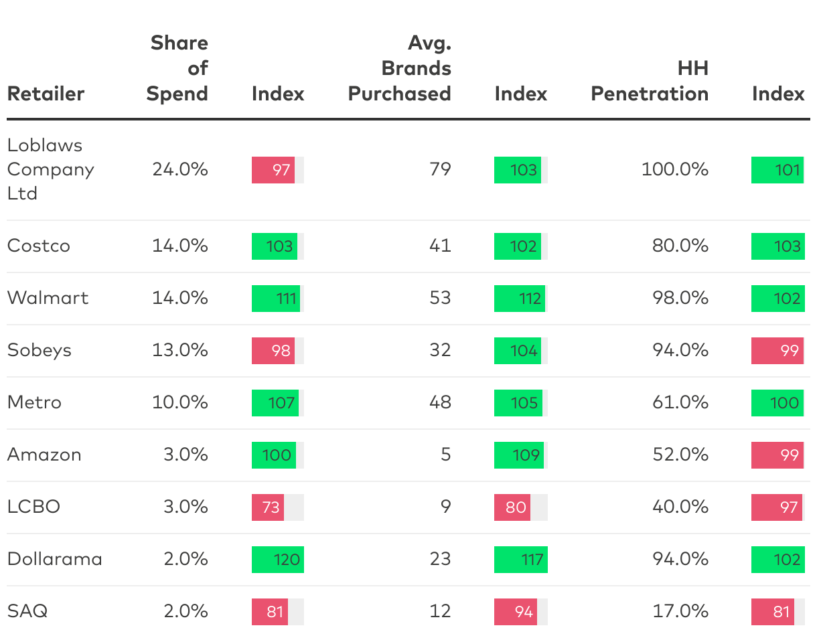Click the Loblaws Company Ltd retailer name
Image resolution: width=817 pixels, height=644 pixels.
(50, 169)
